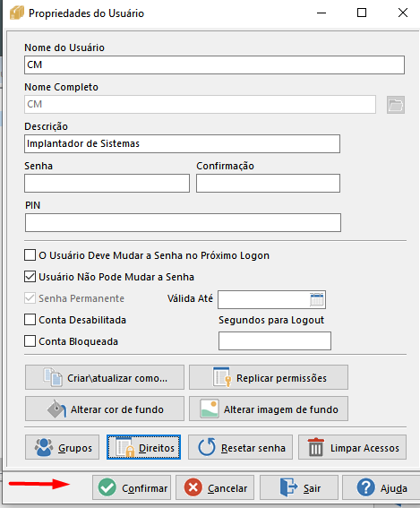
Task: Minimize the Propriedades do Usuário window
Action: [x=321, y=13]
